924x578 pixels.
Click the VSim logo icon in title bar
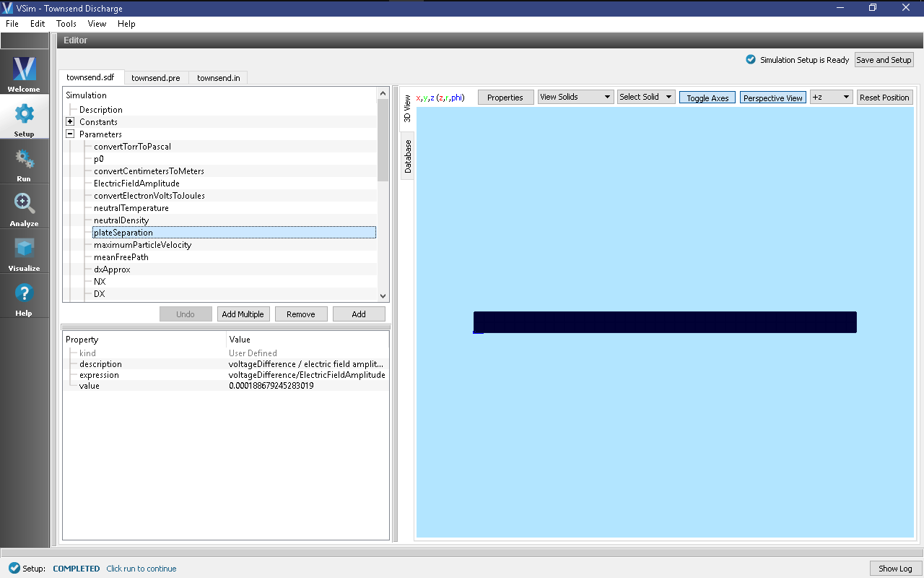click(8, 7)
